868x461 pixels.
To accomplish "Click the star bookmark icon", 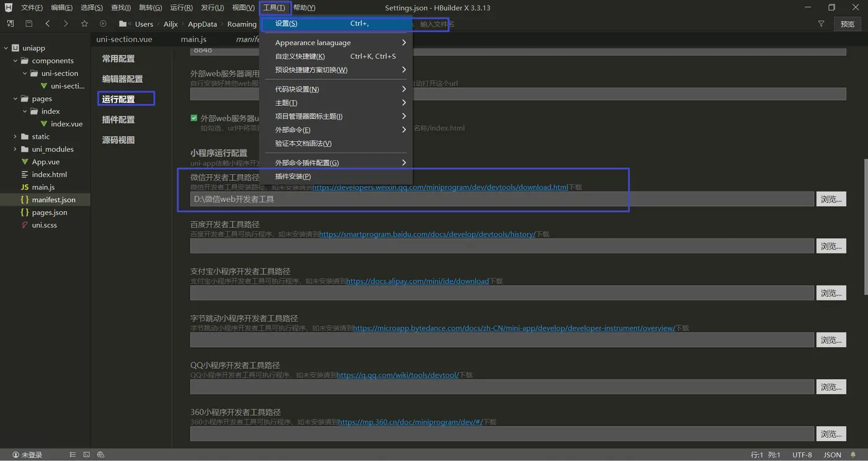I will (84, 24).
